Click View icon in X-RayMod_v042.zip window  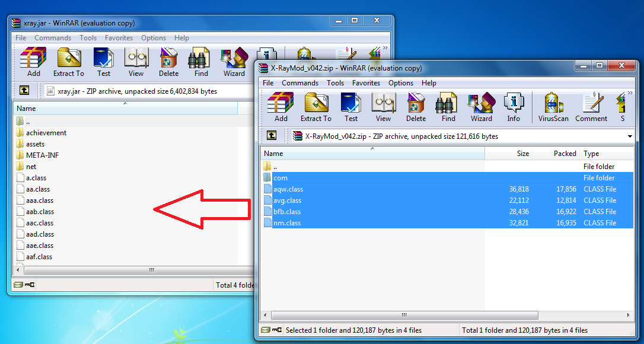click(x=383, y=107)
